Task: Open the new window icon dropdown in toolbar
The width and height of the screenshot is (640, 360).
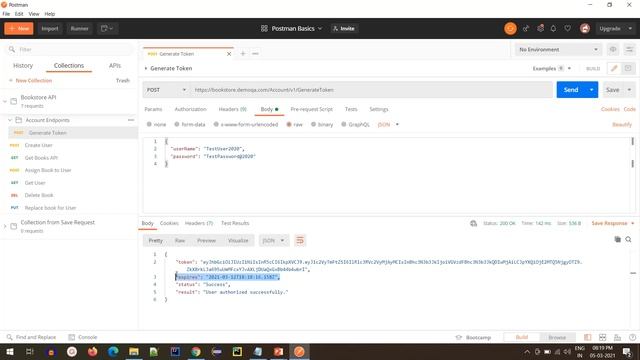Action: [107, 29]
